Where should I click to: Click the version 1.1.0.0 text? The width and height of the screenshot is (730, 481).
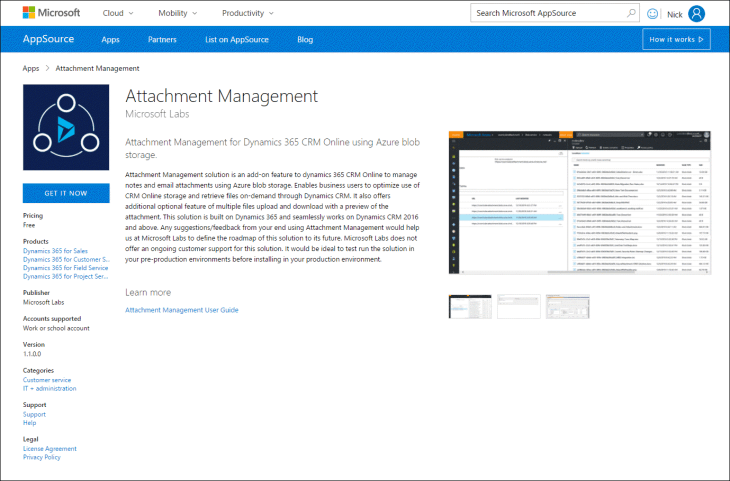click(x=32, y=354)
